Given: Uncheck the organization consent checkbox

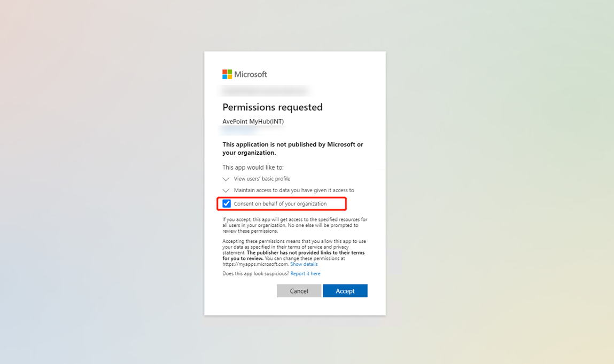Looking at the screenshot, I should click(x=227, y=203).
